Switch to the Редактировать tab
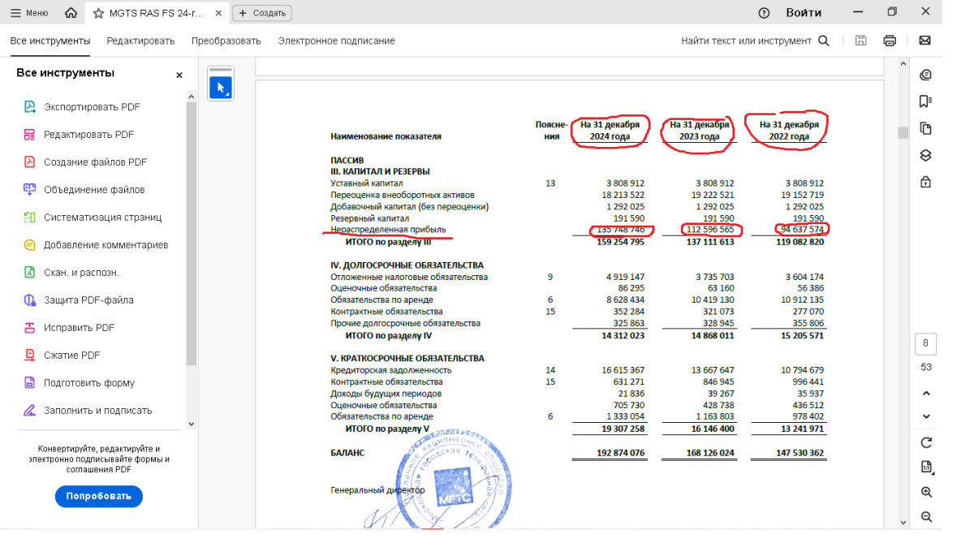This screenshot has width=974, height=560. [140, 41]
